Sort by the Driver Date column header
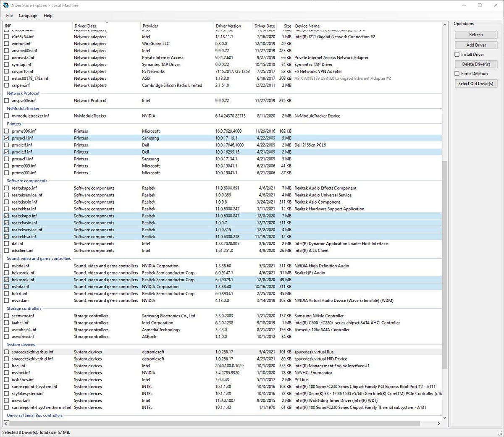504x437 pixels. click(264, 26)
